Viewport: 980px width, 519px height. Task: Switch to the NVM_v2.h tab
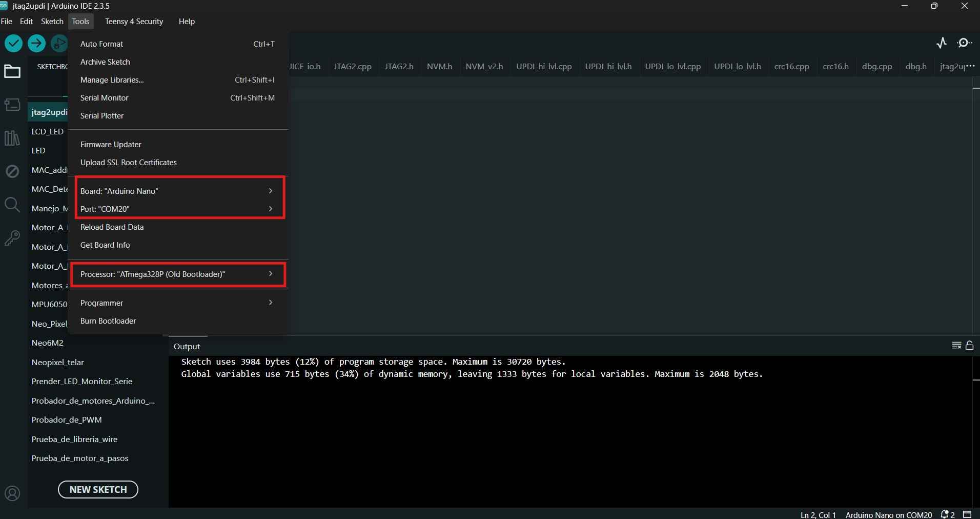tap(484, 67)
